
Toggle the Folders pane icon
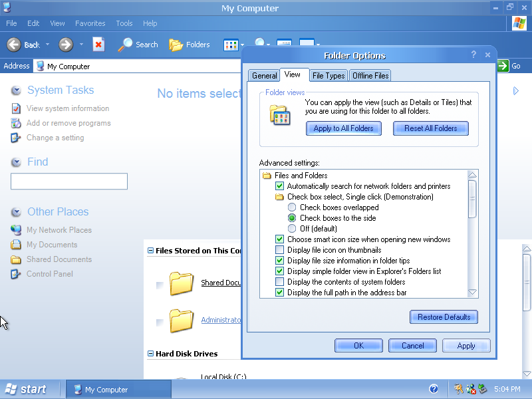(176, 45)
